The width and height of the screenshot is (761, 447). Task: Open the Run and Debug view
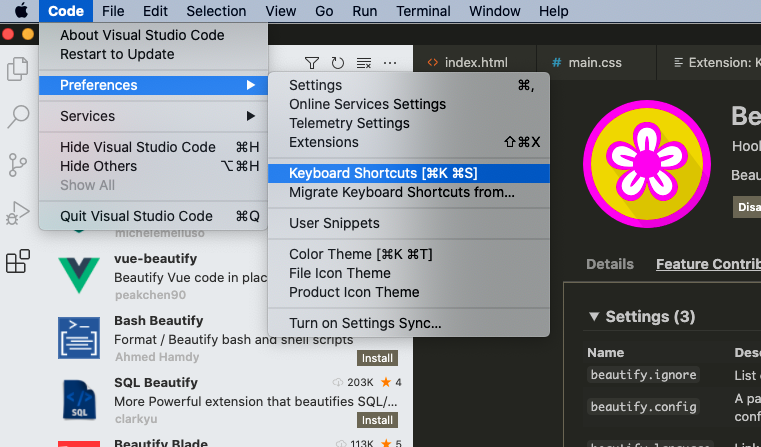click(x=18, y=213)
